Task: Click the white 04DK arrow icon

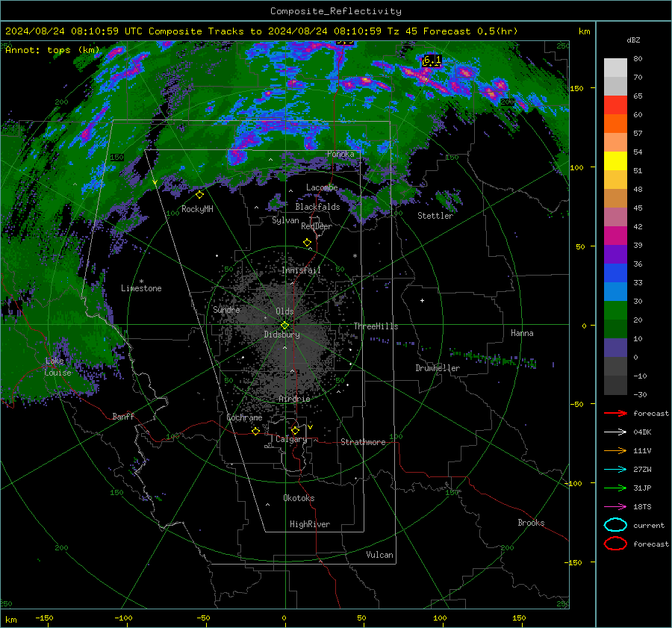Action: (615, 432)
